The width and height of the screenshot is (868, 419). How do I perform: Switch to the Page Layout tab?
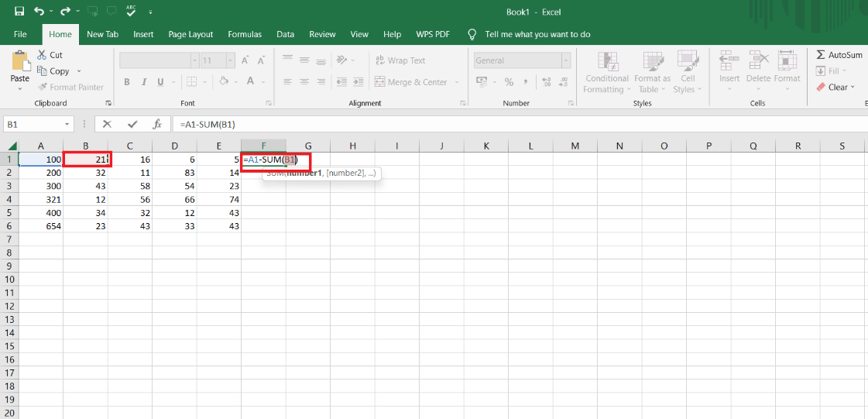point(191,34)
